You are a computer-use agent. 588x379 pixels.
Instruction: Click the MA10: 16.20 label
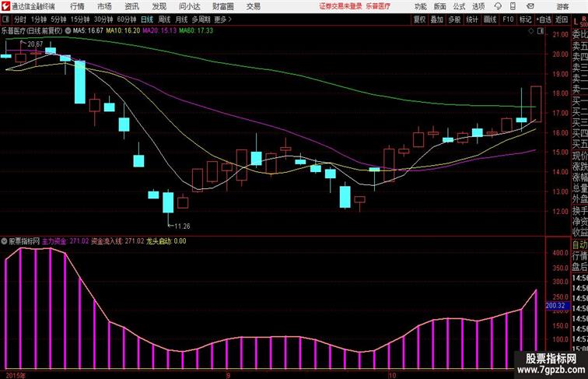click(123, 31)
